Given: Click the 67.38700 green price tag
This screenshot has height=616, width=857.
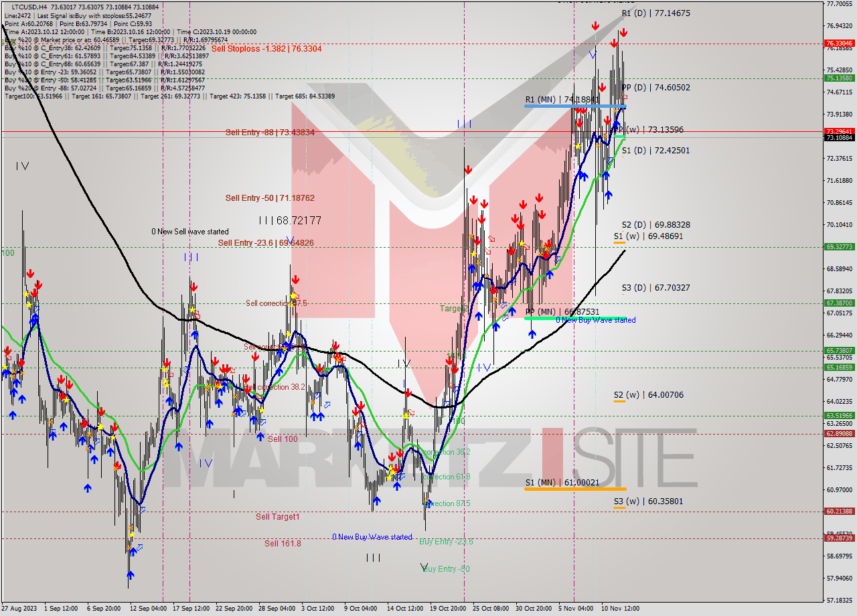Looking at the screenshot, I should coord(839,303).
